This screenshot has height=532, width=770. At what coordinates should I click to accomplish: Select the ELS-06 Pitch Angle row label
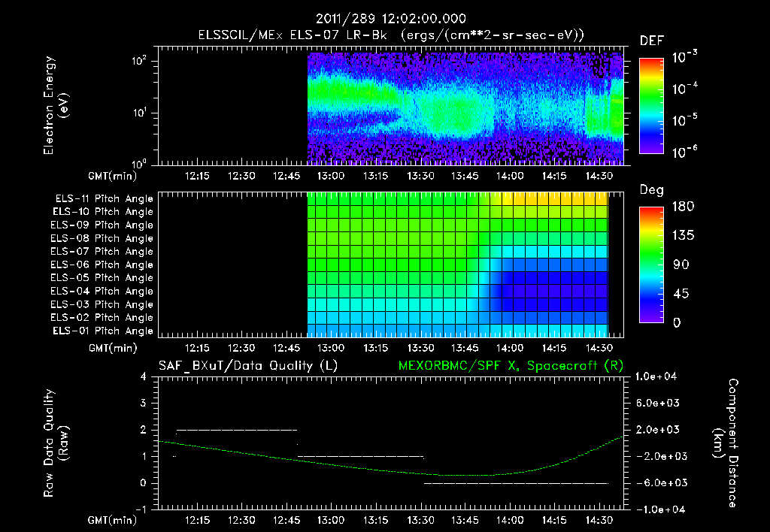tap(102, 265)
